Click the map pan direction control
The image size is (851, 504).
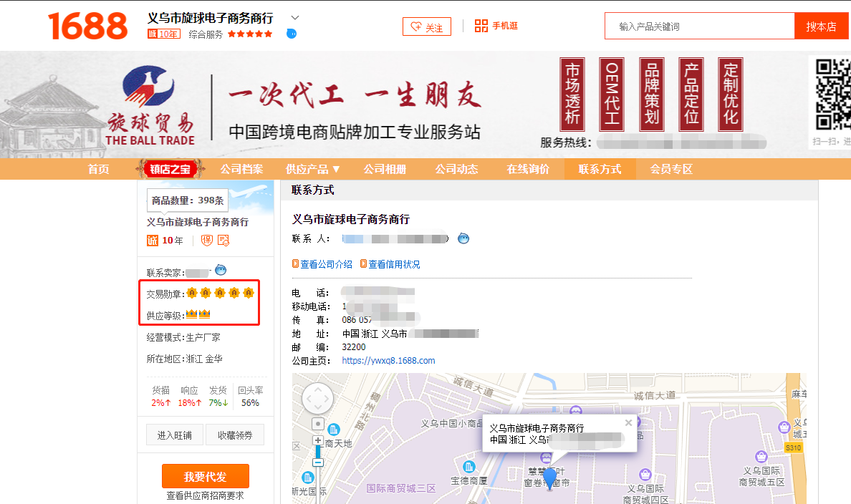coord(317,399)
